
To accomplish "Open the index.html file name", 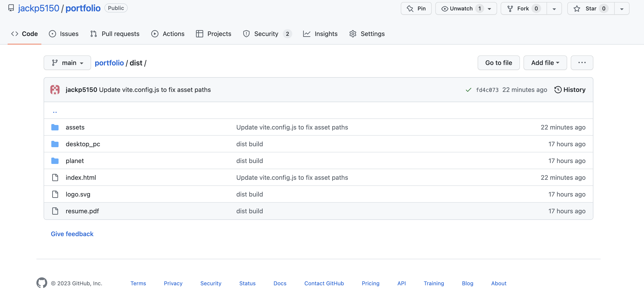I will (x=81, y=178).
